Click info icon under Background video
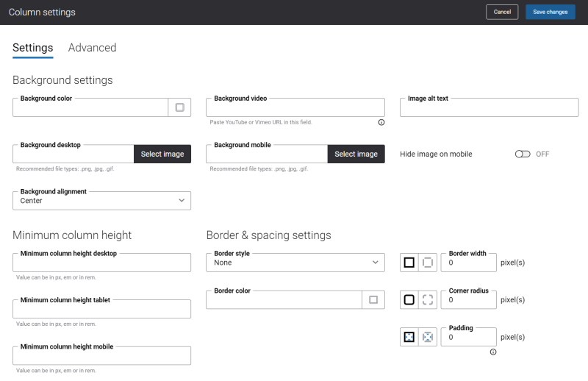Viewport: 588px width, 381px height. 381,122
